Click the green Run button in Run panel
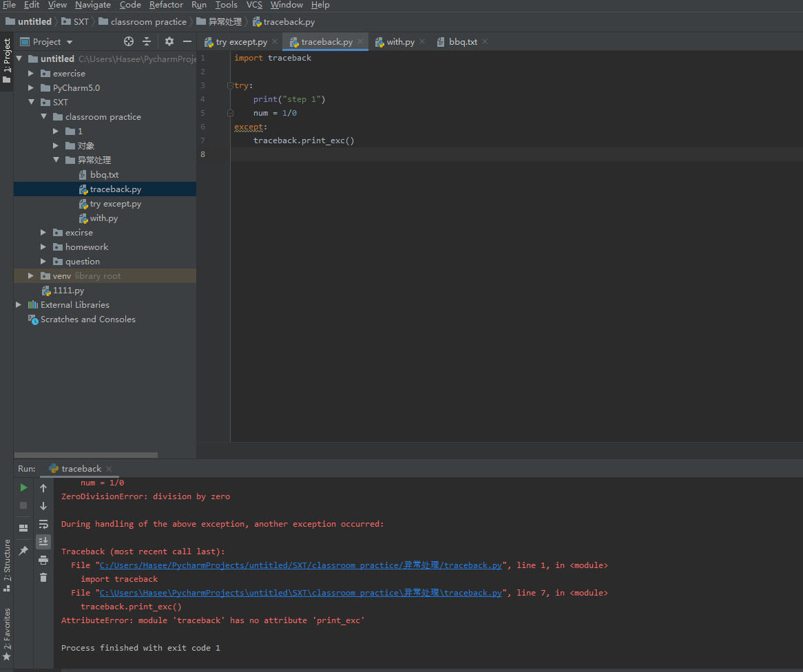803x672 pixels. [x=23, y=487]
